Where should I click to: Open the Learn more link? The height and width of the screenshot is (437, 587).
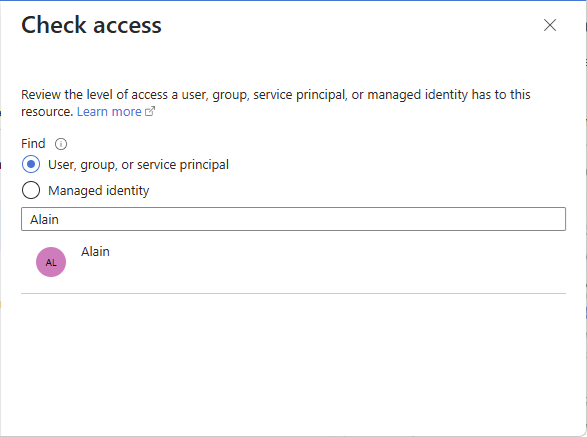pyautogui.click(x=109, y=112)
